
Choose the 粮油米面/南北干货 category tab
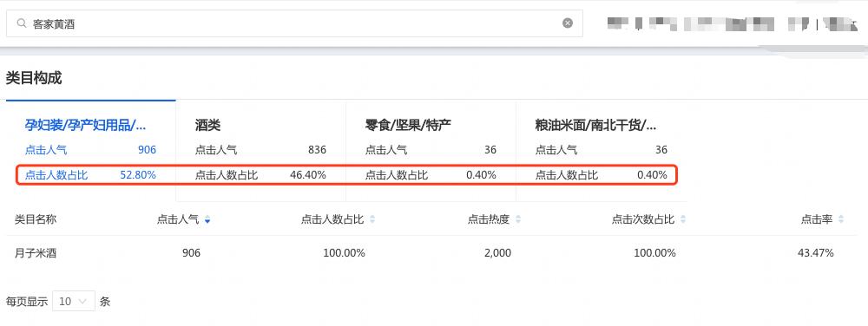tap(602, 150)
